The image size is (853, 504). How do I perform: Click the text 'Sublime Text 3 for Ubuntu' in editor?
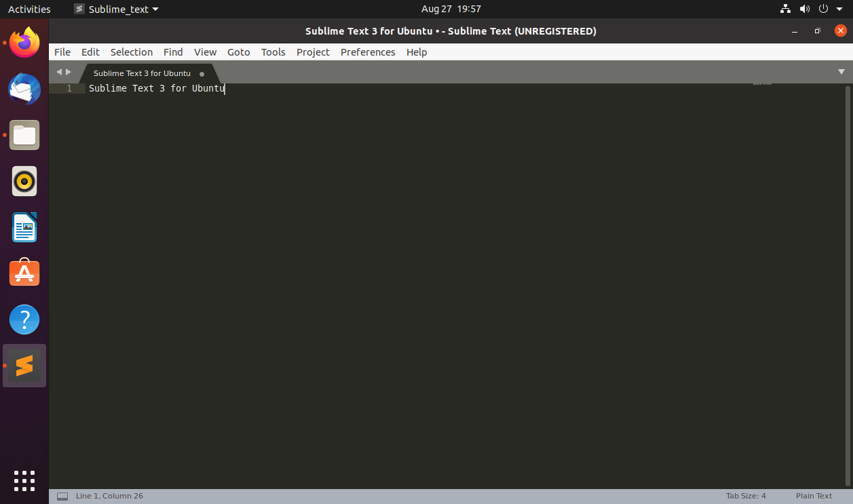(x=156, y=88)
